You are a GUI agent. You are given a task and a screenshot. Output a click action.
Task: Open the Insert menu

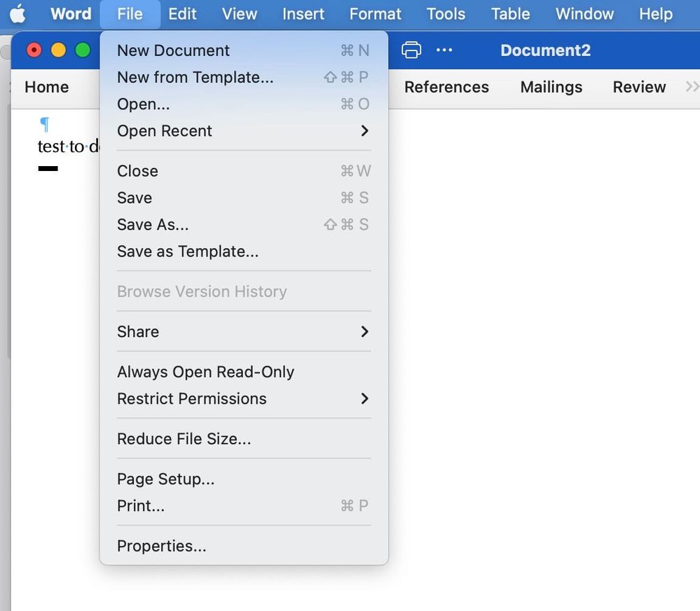pyautogui.click(x=303, y=14)
